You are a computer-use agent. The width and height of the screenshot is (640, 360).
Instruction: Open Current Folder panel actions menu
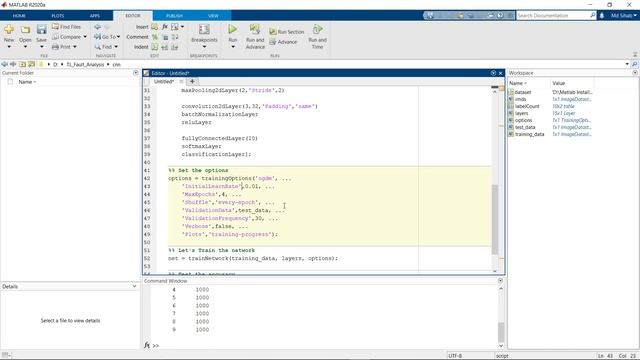pos(136,73)
